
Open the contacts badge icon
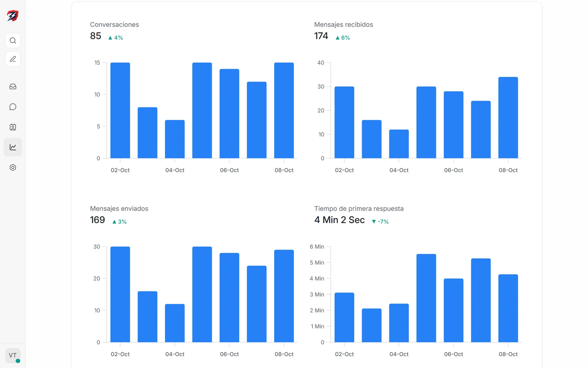(x=13, y=127)
